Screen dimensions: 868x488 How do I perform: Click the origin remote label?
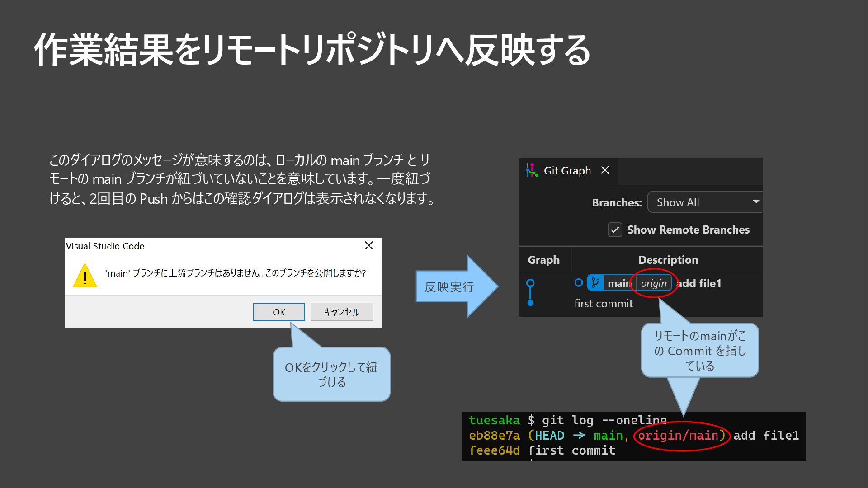[654, 283]
